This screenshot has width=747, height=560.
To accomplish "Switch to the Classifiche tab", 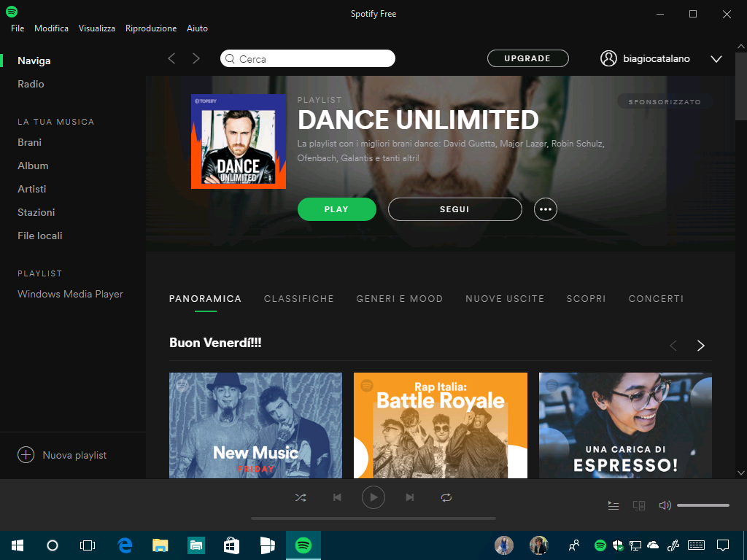I will [298, 298].
